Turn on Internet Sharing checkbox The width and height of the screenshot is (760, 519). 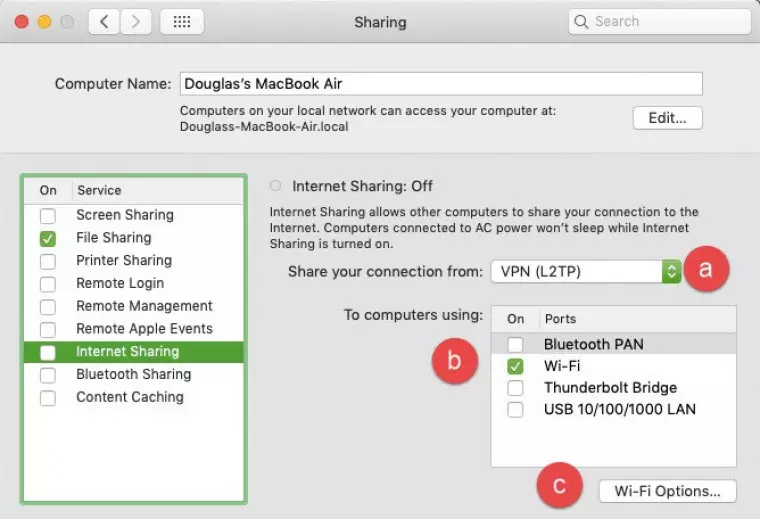[48, 352]
